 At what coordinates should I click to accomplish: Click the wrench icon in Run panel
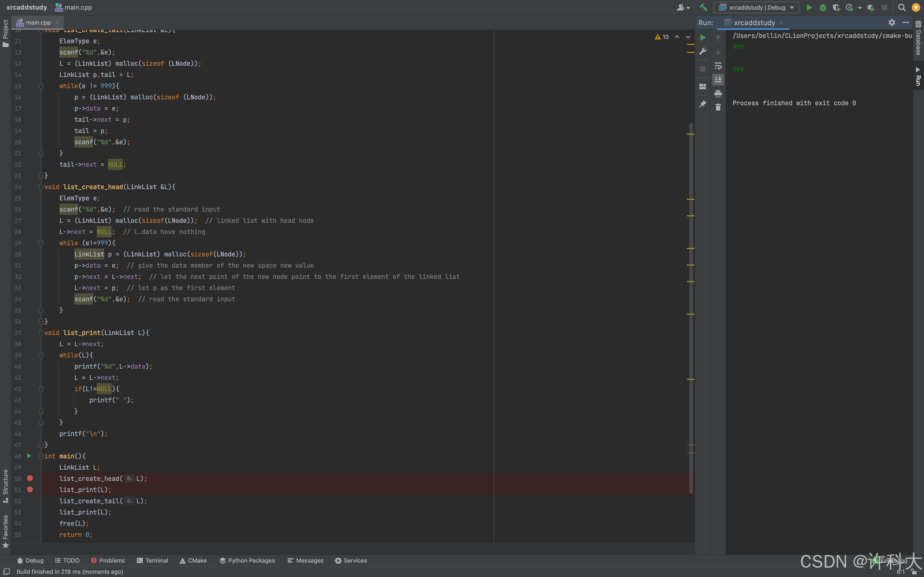703,52
